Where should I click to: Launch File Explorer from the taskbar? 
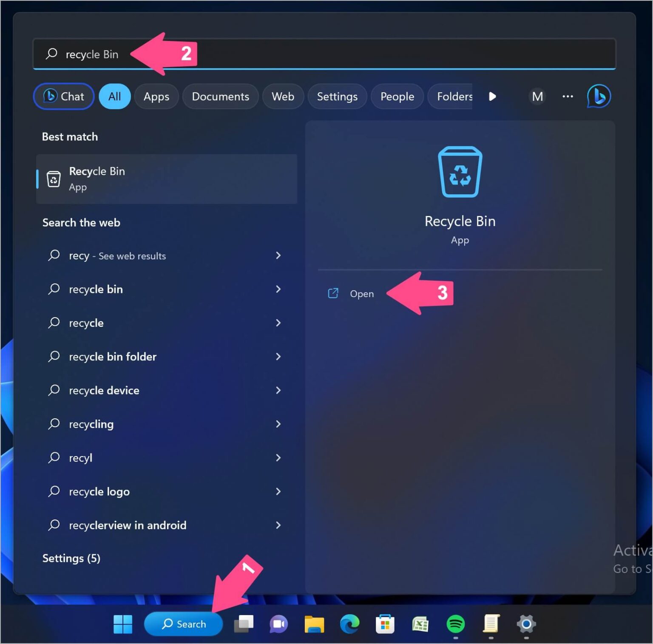(x=314, y=624)
